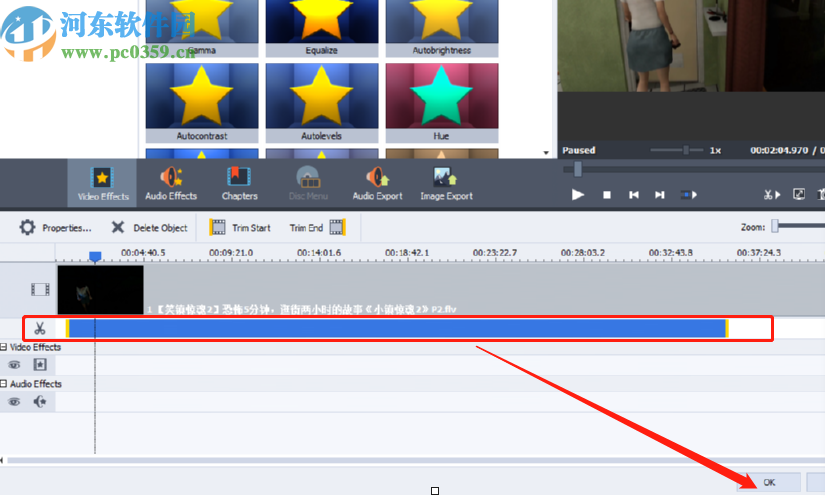
Task: Stop the video playback
Action: point(607,195)
